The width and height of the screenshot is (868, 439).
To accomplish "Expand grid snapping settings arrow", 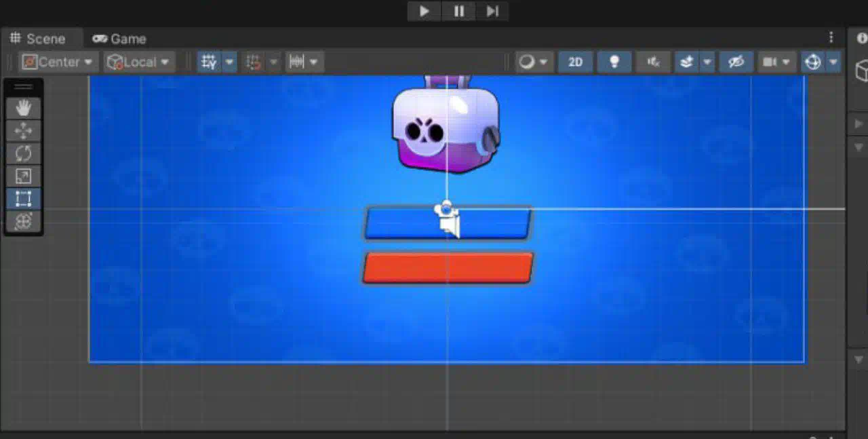I will coord(274,62).
